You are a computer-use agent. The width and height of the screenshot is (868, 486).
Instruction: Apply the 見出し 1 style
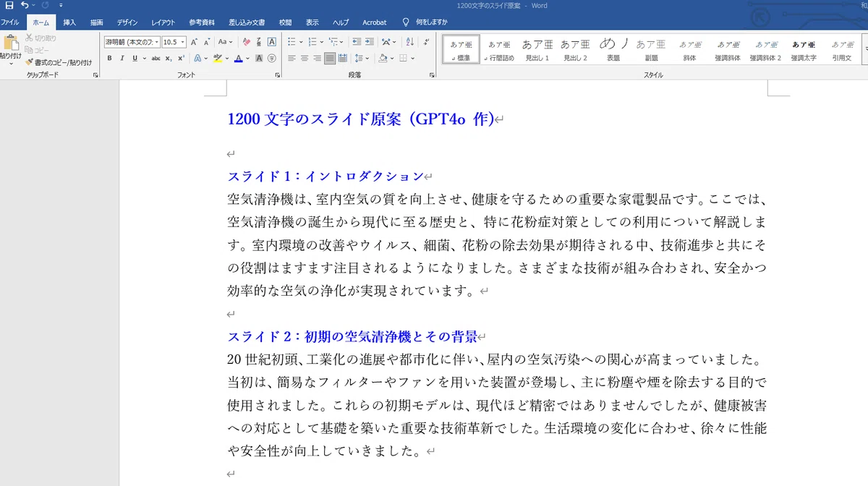[537, 49]
